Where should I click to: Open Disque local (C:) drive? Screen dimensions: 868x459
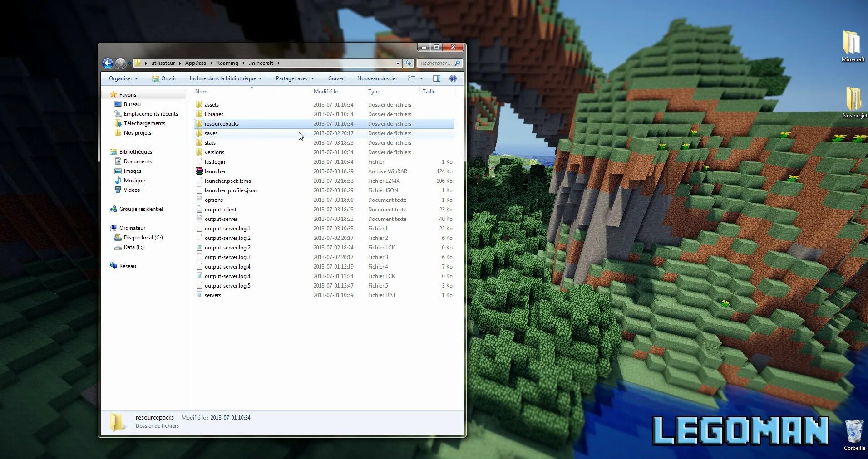(143, 238)
